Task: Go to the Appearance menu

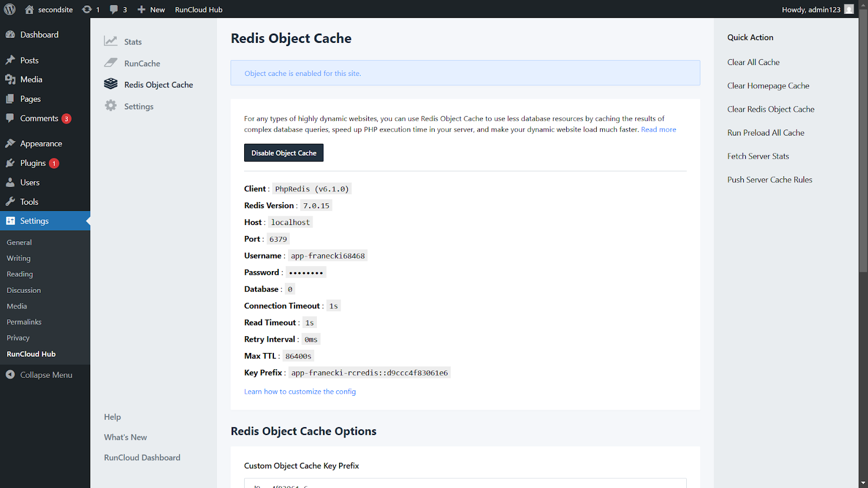Action: pos(41,143)
